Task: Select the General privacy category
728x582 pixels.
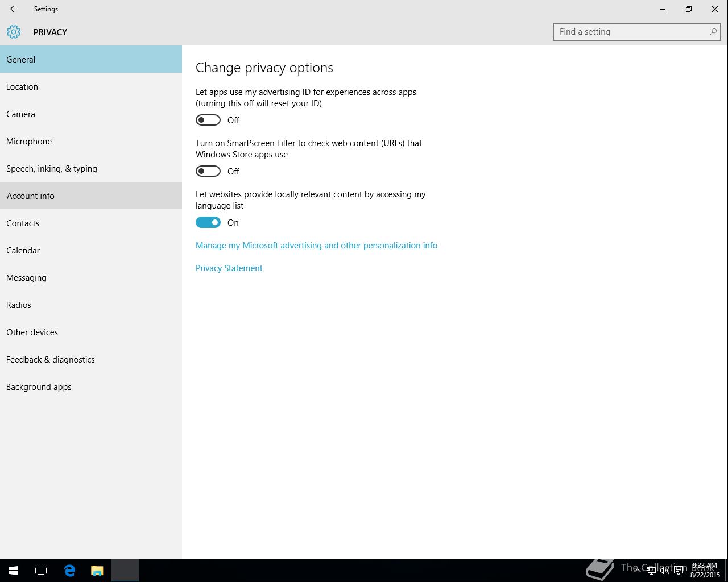Action: click(91, 59)
